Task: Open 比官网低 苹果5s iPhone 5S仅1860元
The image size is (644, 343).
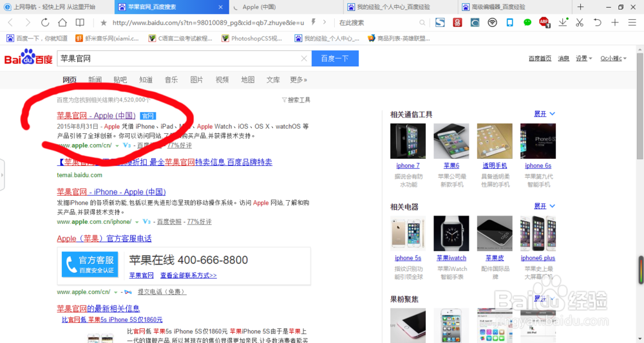Action: coord(112,319)
